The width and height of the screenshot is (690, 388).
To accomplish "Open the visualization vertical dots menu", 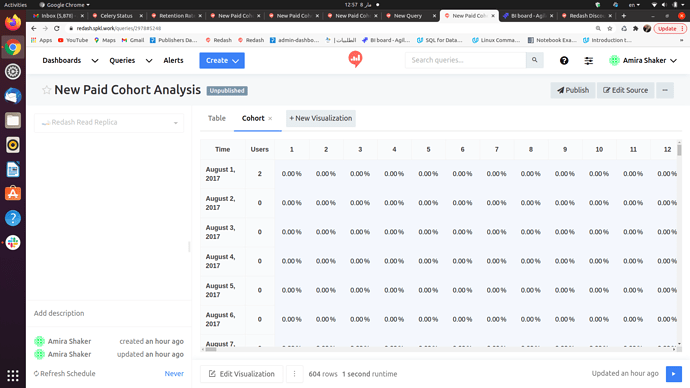I will tap(294, 374).
